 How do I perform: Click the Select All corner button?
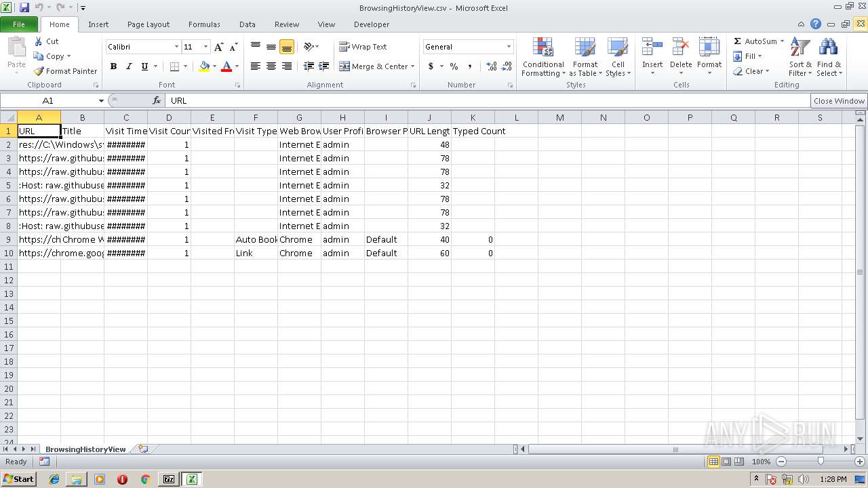tap(8, 117)
